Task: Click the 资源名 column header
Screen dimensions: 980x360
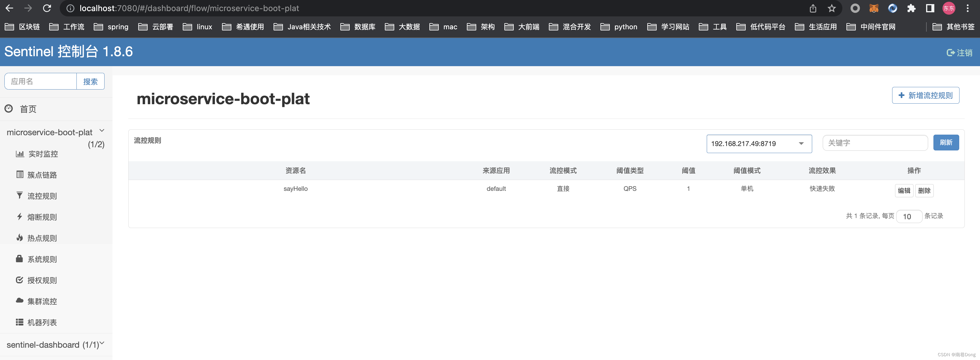Action: tap(296, 170)
